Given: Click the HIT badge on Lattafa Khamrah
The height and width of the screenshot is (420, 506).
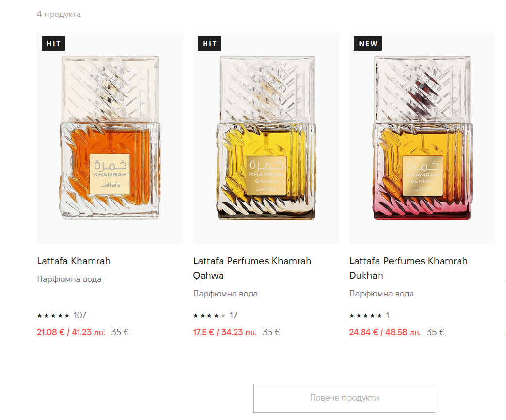Looking at the screenshot, I should coord(53,44).
